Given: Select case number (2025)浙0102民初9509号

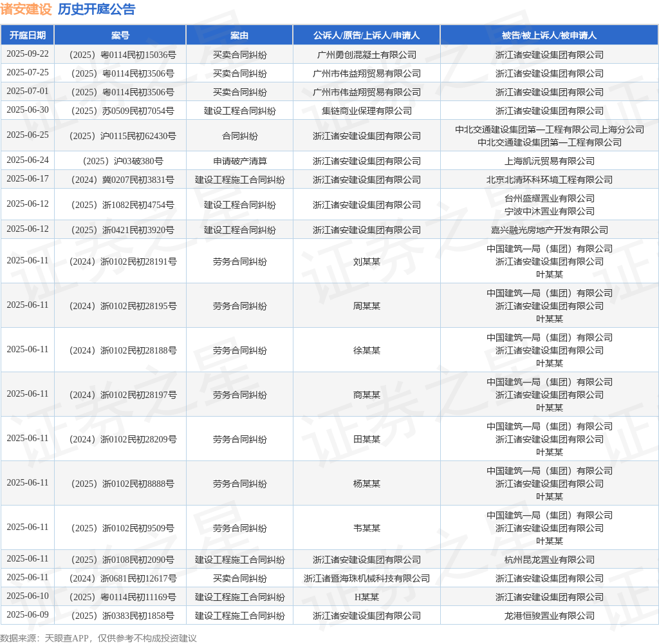Looking at the screenshot, I should pyautogui.click(x=123, y=528).
